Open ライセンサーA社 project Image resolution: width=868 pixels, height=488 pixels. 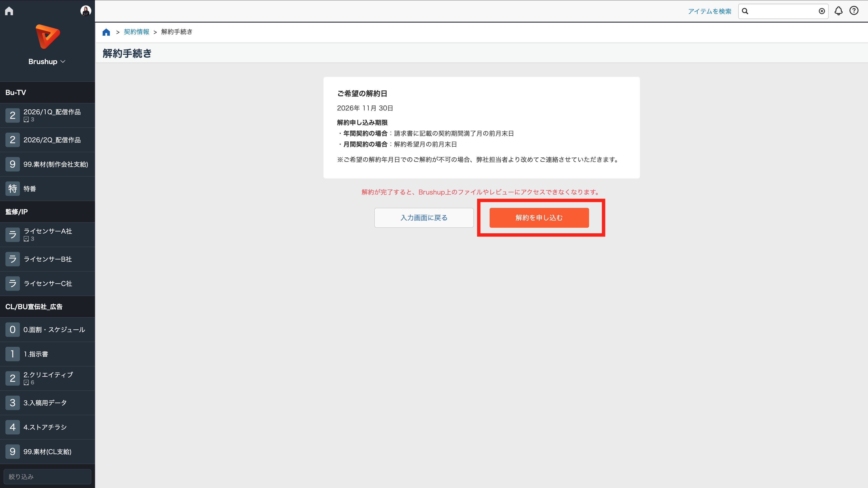click(47, 235)
